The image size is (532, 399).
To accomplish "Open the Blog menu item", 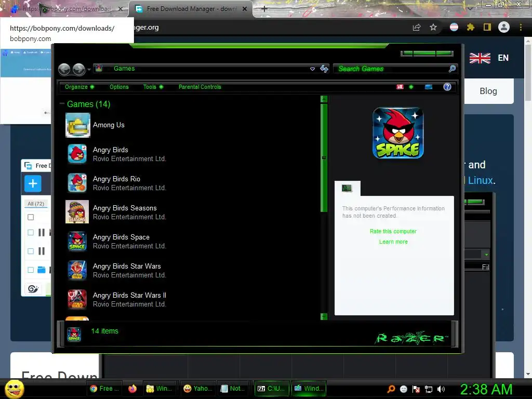I will point(488,91).
